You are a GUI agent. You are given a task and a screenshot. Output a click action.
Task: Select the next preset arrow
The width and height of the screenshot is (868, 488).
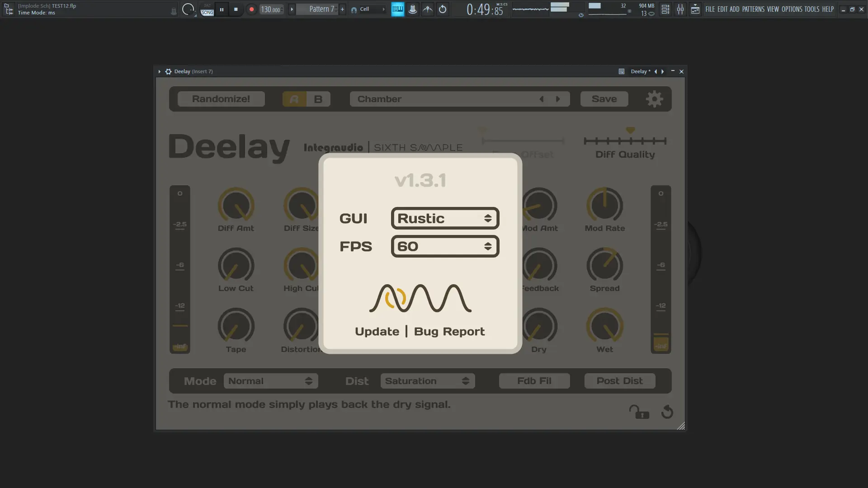point(558,99)
